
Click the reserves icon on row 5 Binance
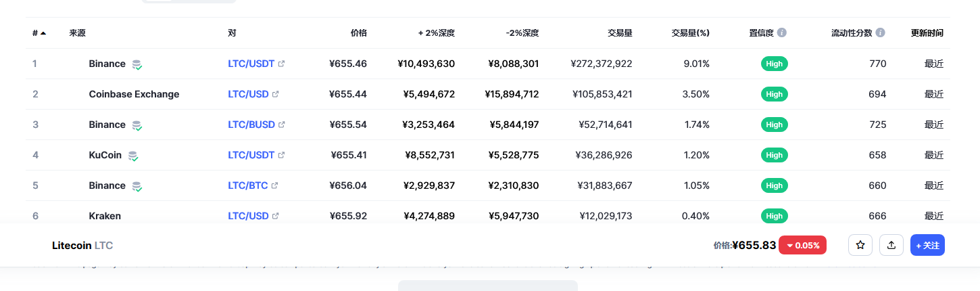point(137,186)
